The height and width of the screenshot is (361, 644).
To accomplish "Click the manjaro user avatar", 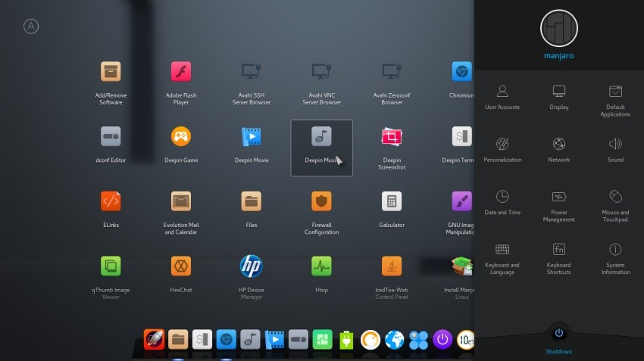I will point(558,28).
